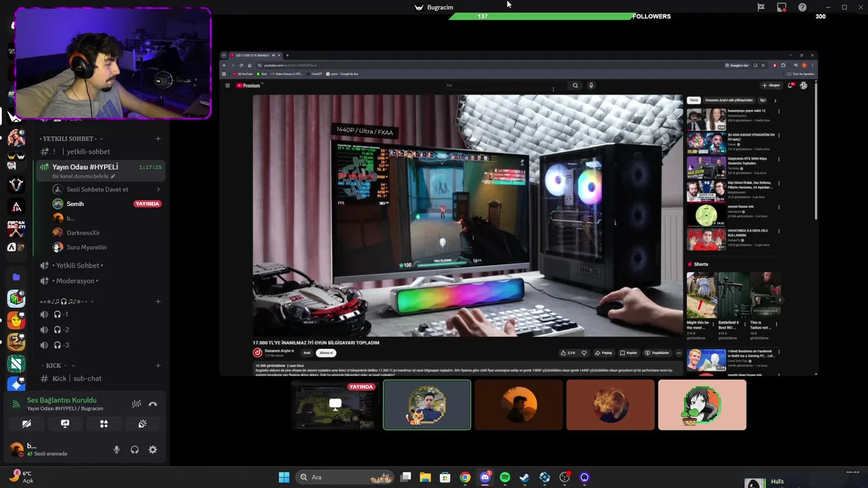Click the YouTube Premium logo in stream
The width and height of the screenshot is (868, 488).
click(x=248, y=85)
